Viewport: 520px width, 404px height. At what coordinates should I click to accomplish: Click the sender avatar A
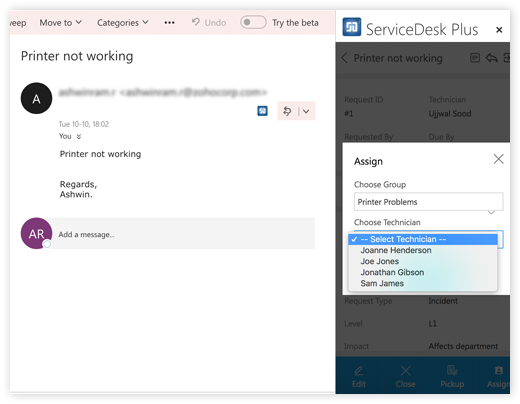(x=36, y=98)
